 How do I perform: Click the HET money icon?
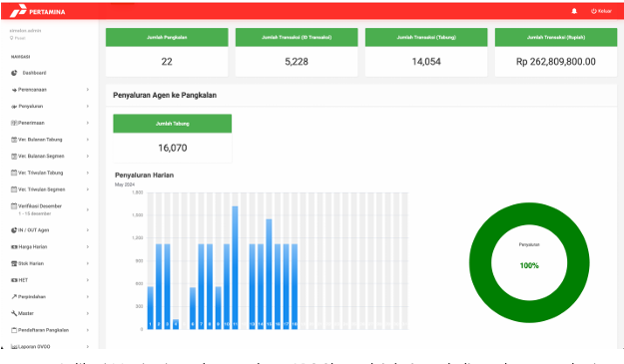click(14, 280)
